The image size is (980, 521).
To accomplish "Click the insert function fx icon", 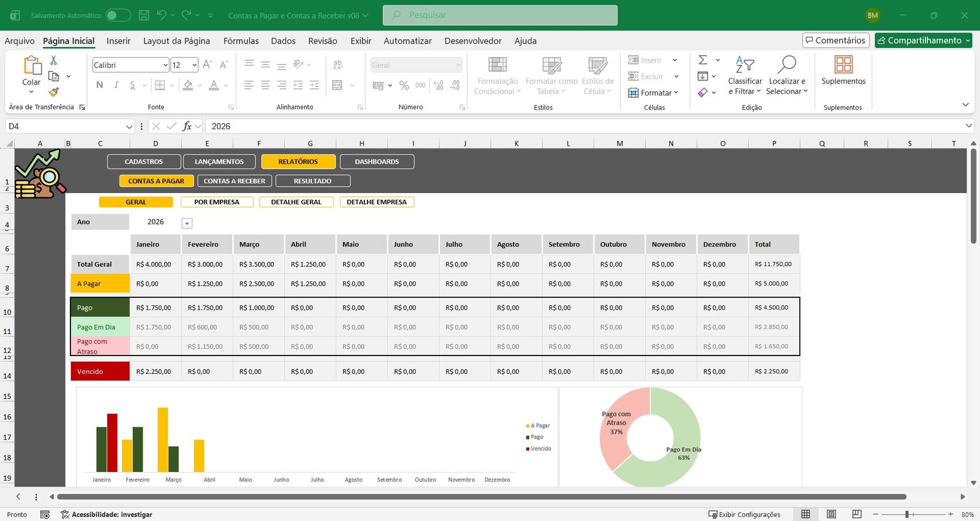I will (187, 126).
